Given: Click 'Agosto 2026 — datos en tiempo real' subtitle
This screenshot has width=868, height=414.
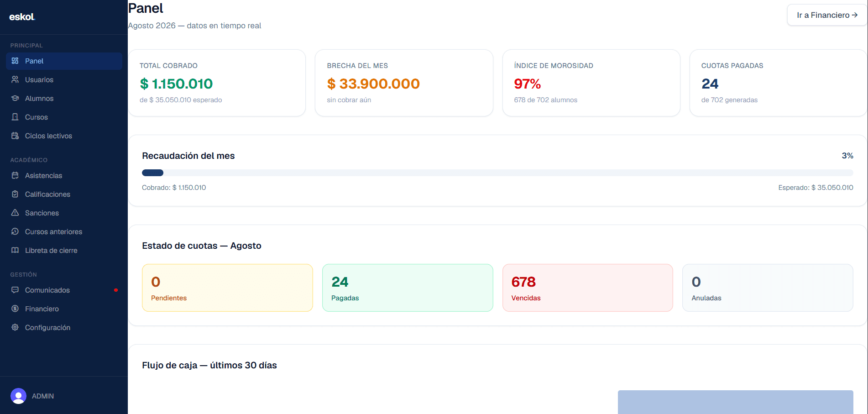Looking at the screenshot, I should 194,26.
